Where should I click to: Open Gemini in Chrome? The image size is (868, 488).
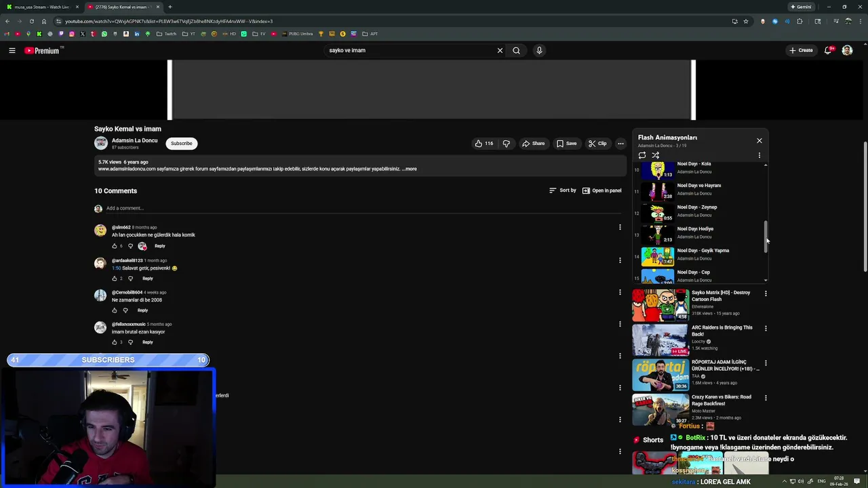coord(801,7)
